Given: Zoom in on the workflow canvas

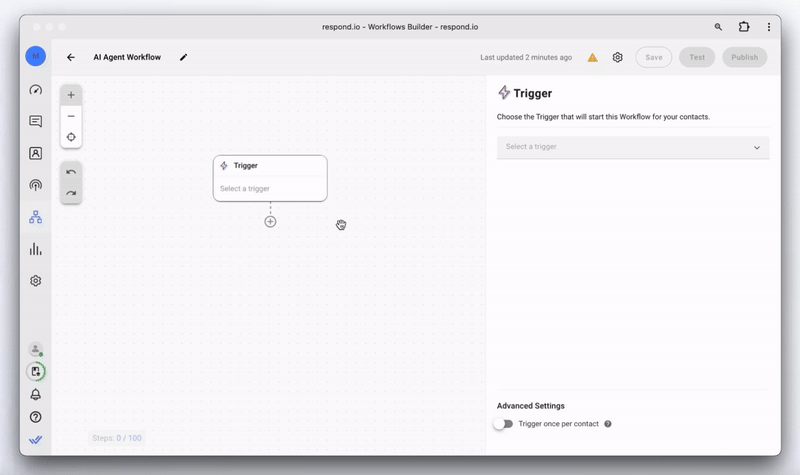Looking at the screenshot, I should pos(71,95).
